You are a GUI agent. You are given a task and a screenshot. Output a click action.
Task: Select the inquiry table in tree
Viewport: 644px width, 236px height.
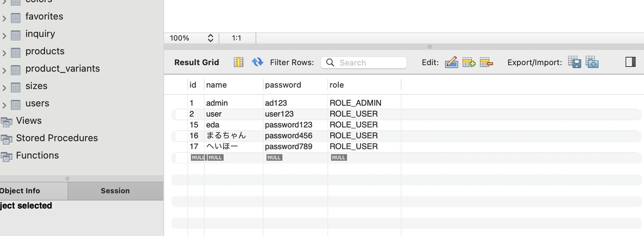(40, 34)
